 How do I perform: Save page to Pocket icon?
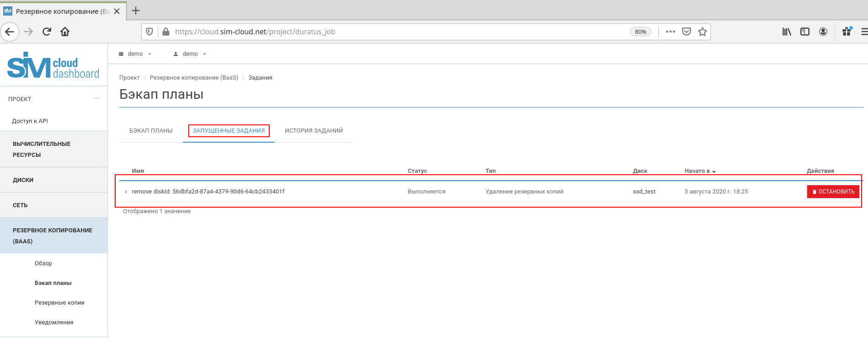pyautogui.click(x=686, y=32)
